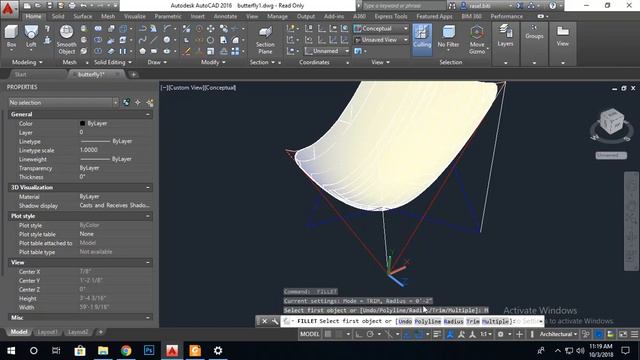The image size is (640, 360).
Task: Open the Unnamed UCS dropdown
Action: click(327, 51)
